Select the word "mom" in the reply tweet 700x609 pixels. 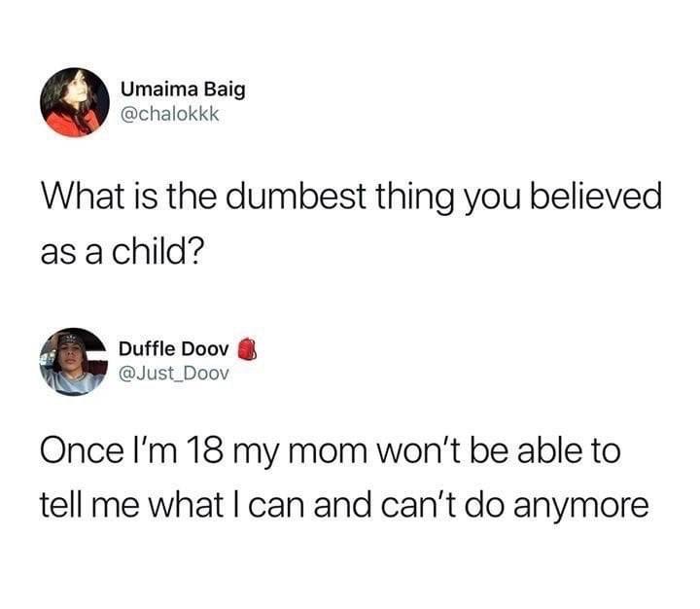(x=329, y=452)
